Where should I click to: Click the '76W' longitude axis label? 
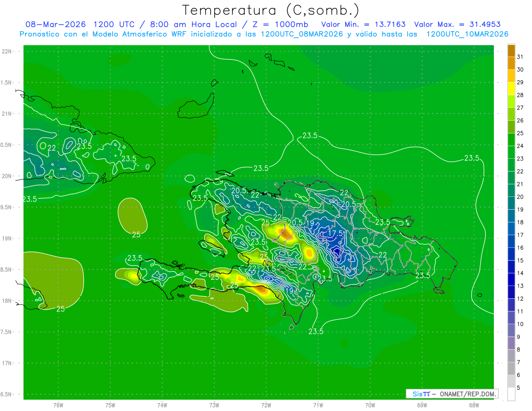click(x=58, y=405)
